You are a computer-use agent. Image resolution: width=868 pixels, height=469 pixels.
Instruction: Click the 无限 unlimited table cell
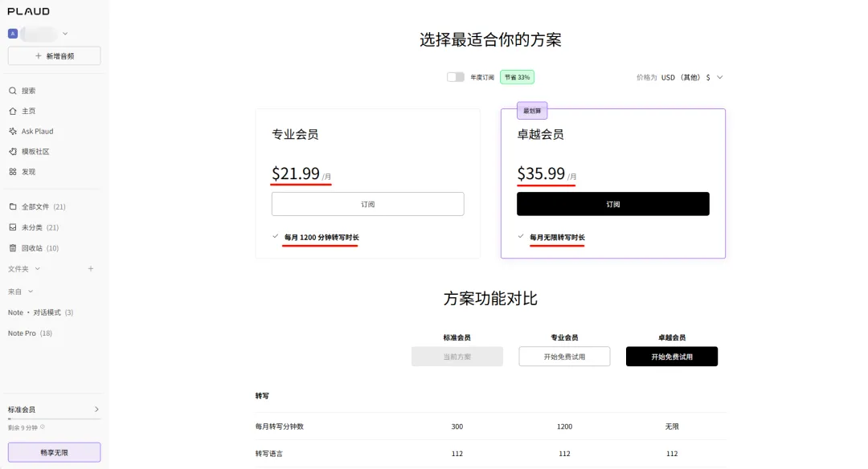click(672, 426)
